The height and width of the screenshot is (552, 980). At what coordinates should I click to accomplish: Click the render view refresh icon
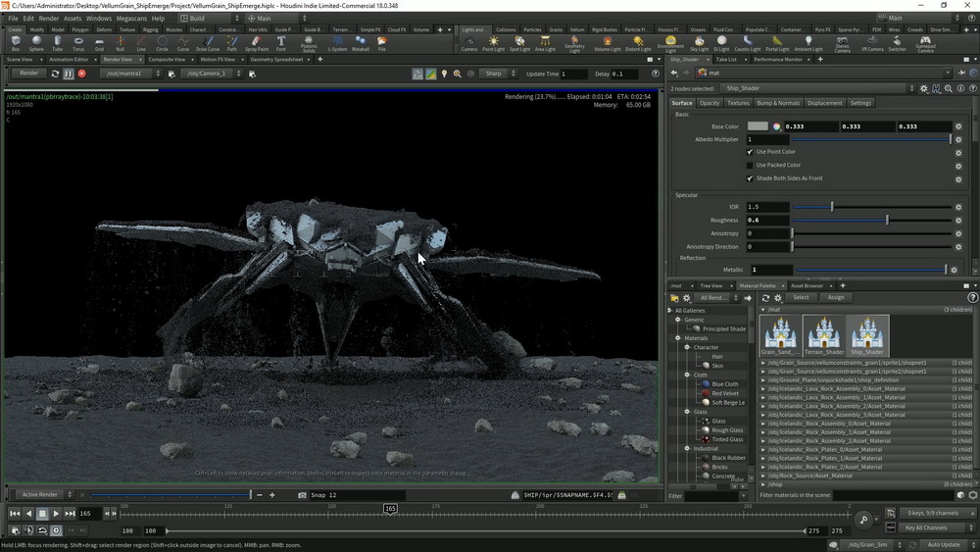[55, 74]
